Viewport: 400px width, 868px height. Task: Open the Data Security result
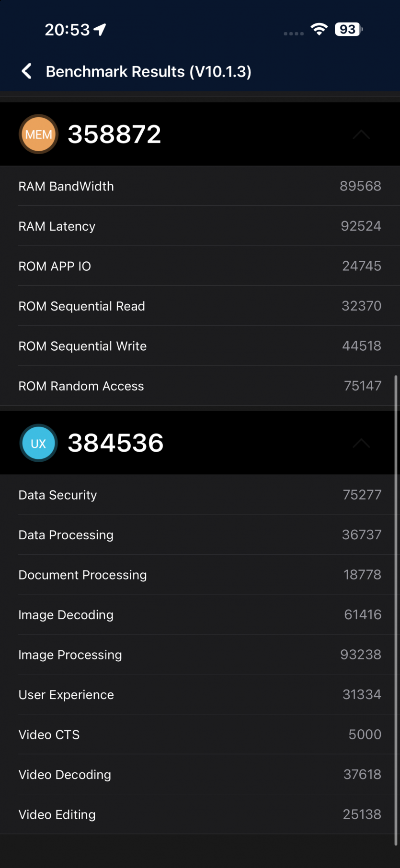point(200,495)
